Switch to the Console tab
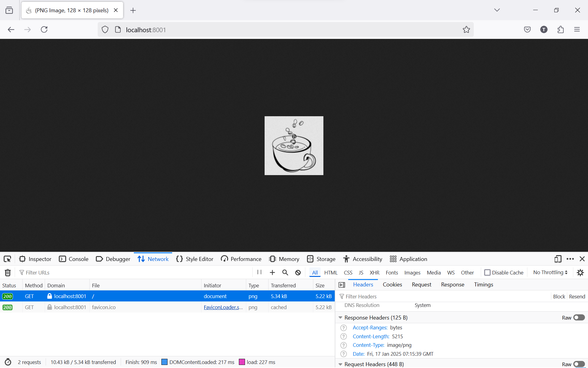 tap(74, 259)
